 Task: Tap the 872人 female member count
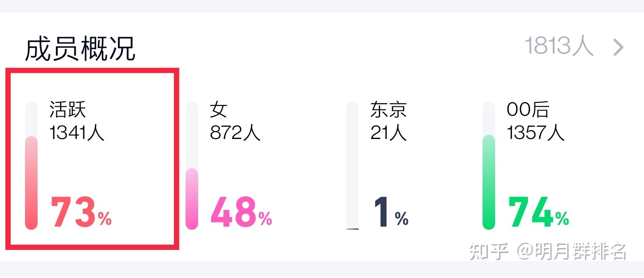tap(235, 133)
